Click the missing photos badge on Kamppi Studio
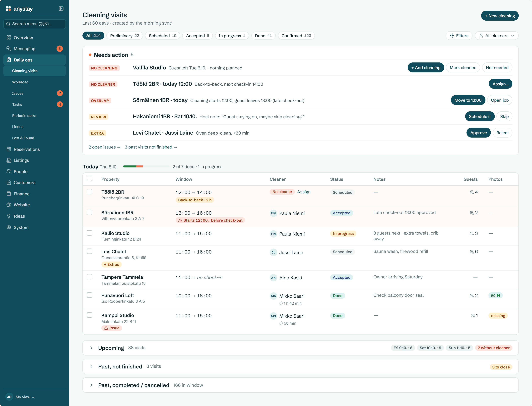Image resolution: width=532 pixels, height=406 pixels. 498,316
